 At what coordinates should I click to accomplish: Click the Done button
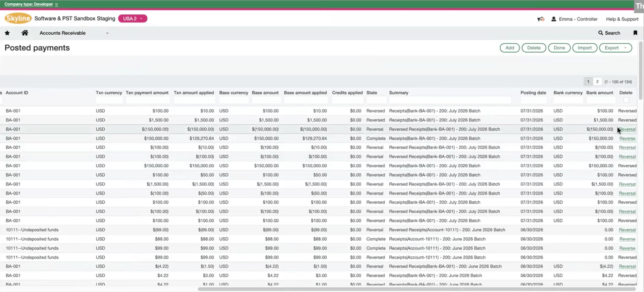[x=559, y=48]
